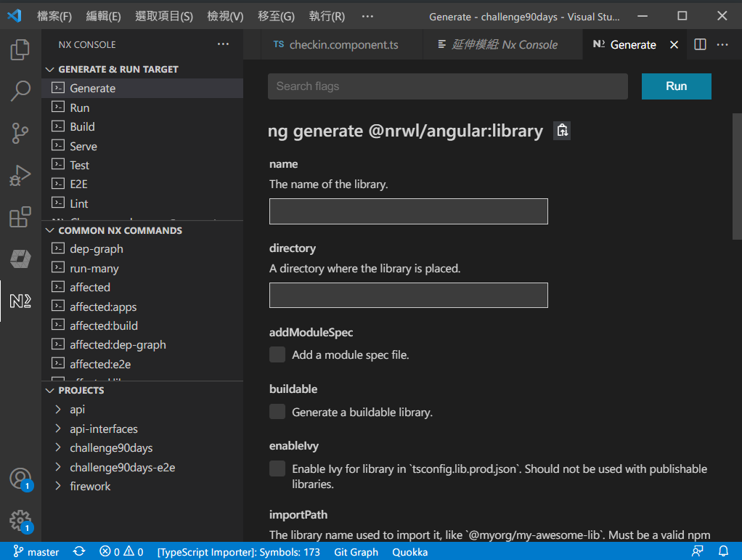
Task: Split the editor to the right
Action: pos(700,44)
